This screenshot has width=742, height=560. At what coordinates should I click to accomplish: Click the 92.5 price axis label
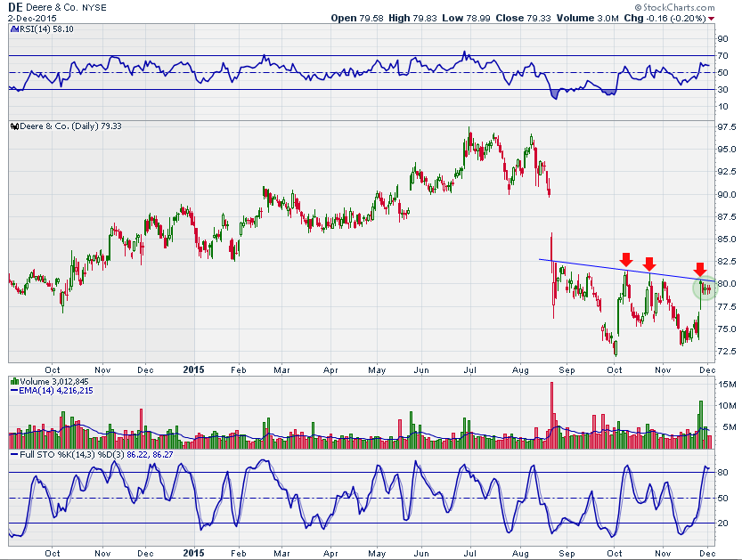727,172
